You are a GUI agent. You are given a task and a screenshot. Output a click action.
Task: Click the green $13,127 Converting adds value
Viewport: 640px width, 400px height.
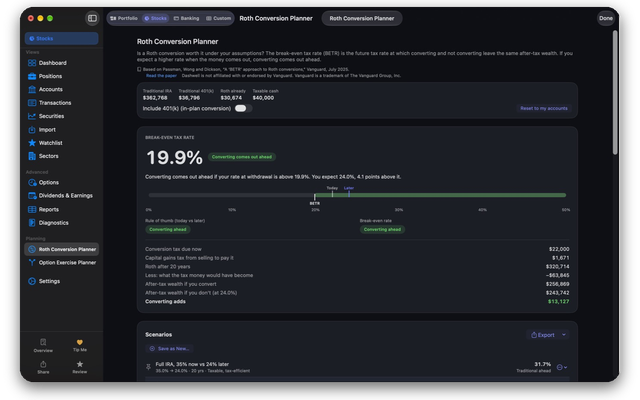click(558, 302)
